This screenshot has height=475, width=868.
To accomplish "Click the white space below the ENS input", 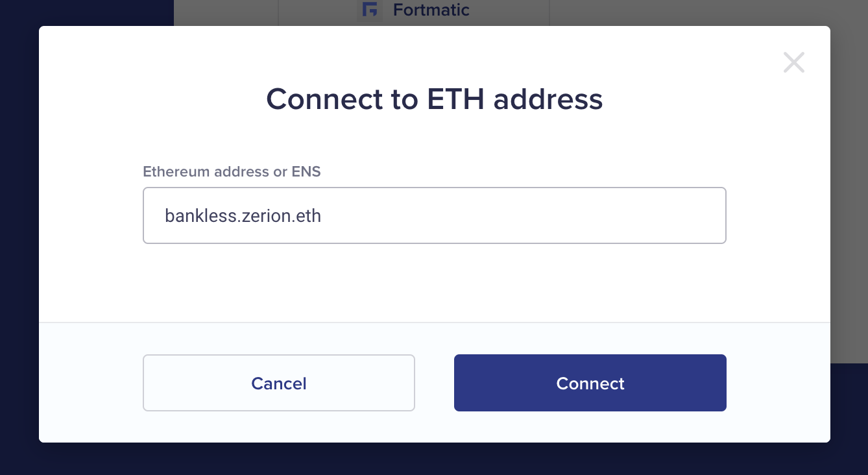I will (x=434, y=282).
